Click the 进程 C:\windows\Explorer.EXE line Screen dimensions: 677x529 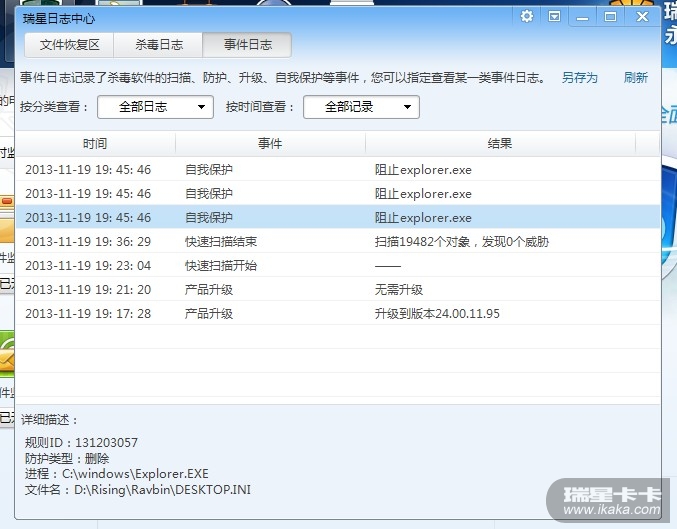tap(117, 474)
